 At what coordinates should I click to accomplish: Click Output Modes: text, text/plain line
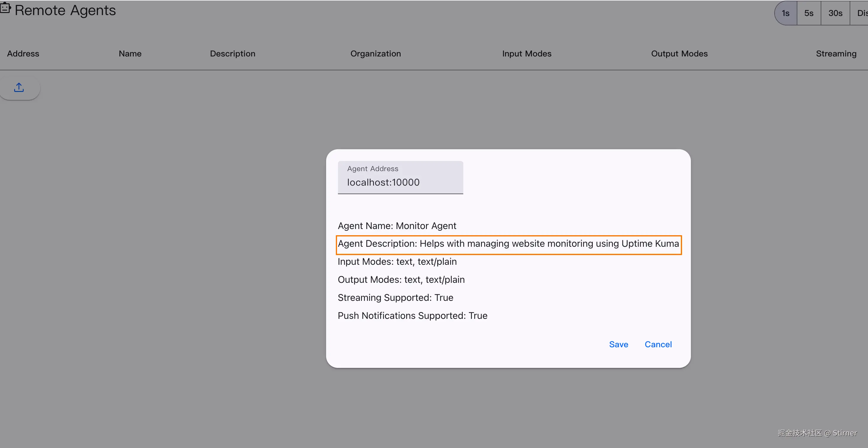401,280
